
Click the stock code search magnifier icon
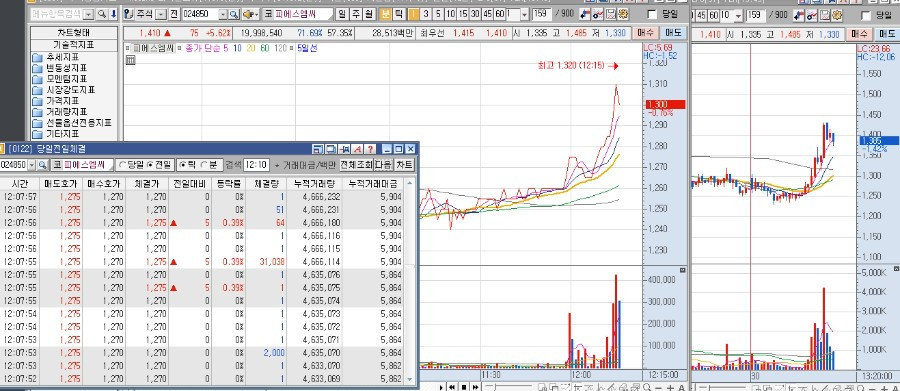(235, 14)
